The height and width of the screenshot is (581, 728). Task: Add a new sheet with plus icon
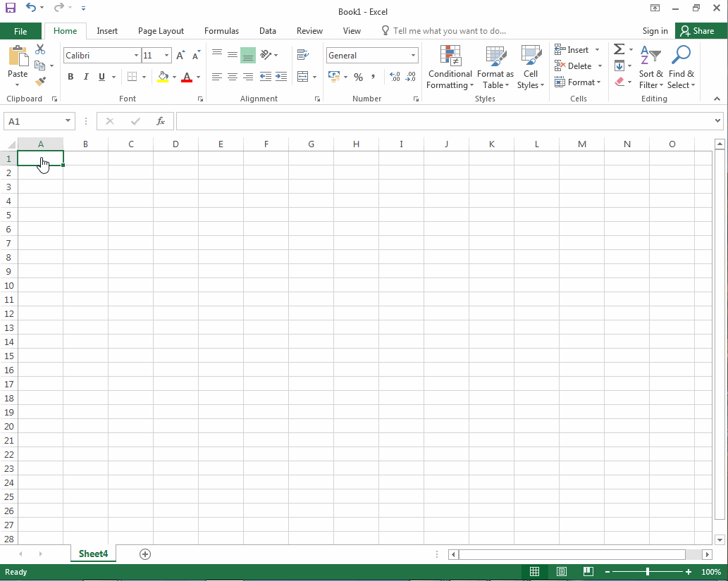pyautogui.click(x=145, y=554)
